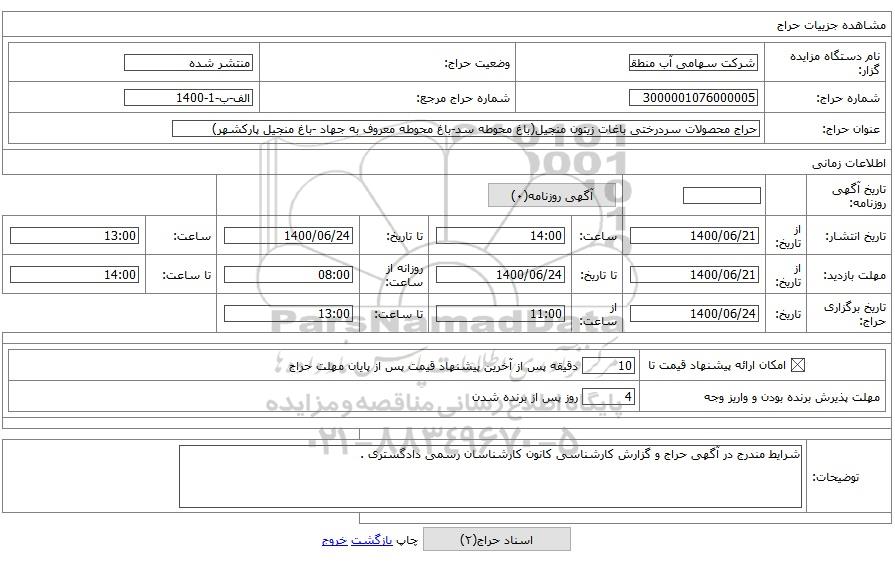Click the 'شماره حراج مرجع:' label
895x576 pixels.
click(463, 98)
